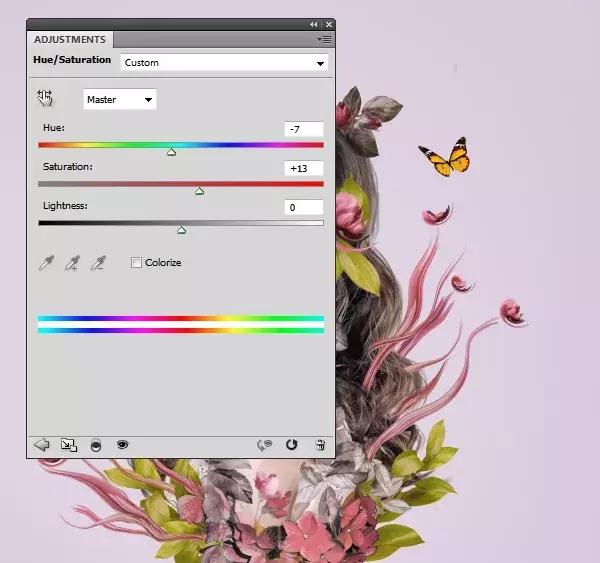Switch to the ADJUSTMENTS tab
Screen dimensions: 600x563
click(x=70, y=40)
